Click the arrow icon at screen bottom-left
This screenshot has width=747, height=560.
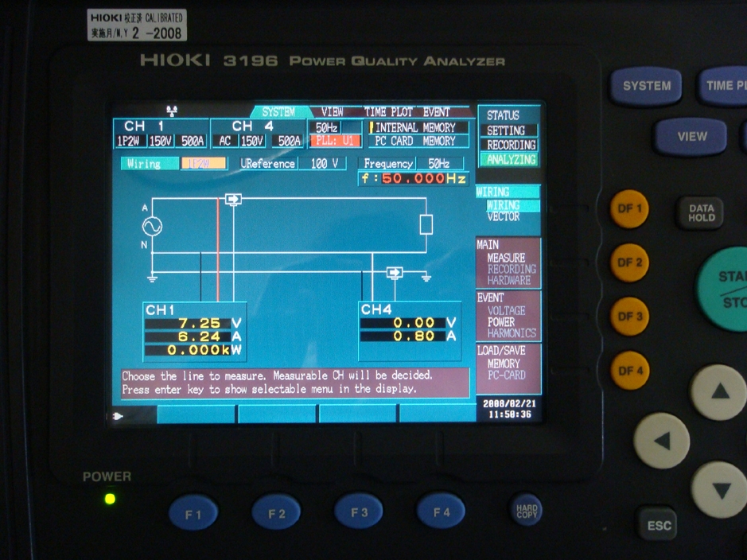point(118,416)
